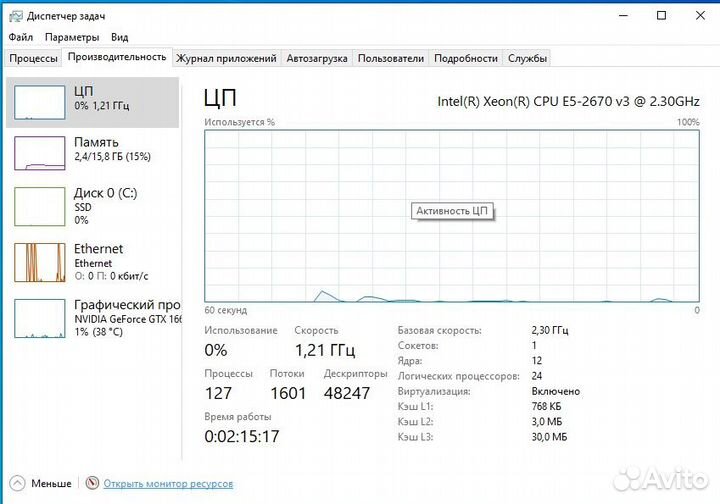Click the Кэш L2 3,0 МБ value
This screenshot has height=504, width=720.
point(547,422)
